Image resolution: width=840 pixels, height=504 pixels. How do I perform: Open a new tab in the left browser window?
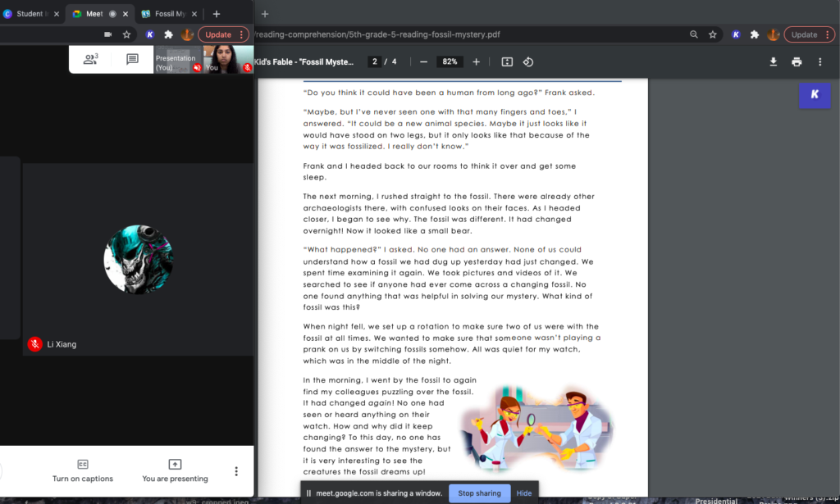coord(217,14)
